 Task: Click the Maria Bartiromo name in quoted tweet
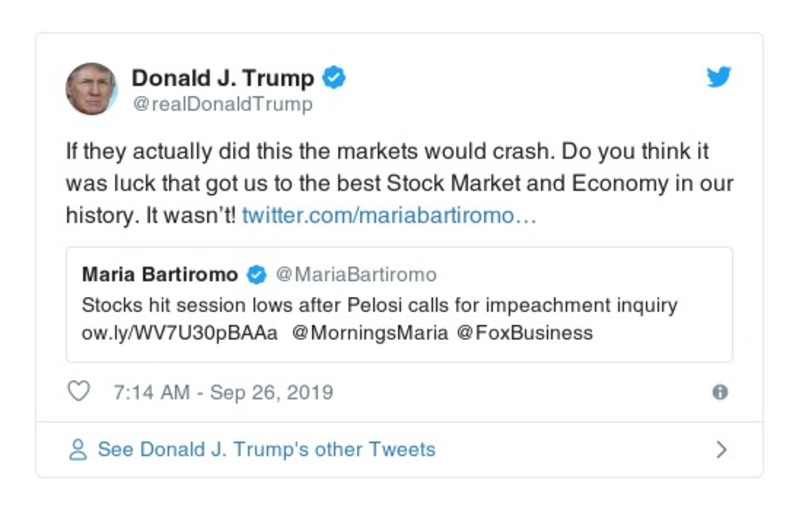tap(160, 274)
